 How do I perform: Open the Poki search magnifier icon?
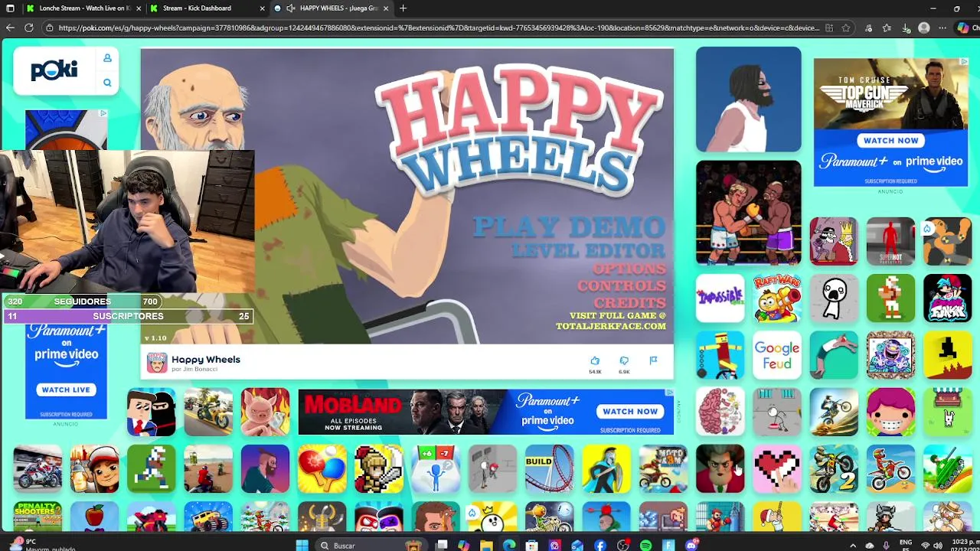click(107, 83)
